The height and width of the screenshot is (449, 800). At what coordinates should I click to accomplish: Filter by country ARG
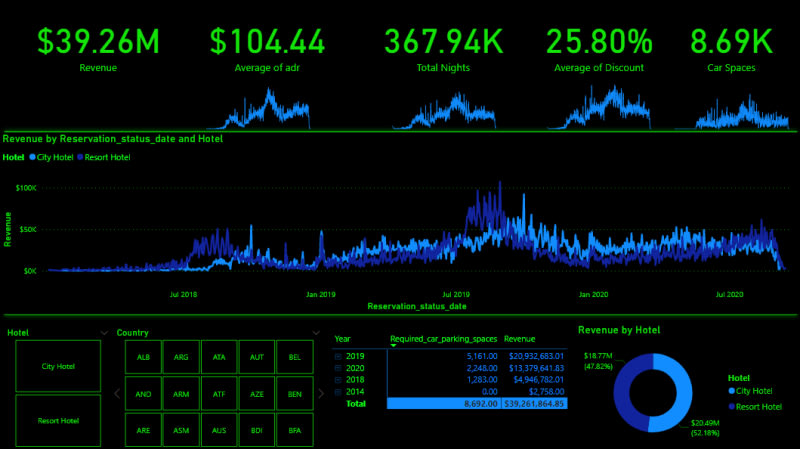coord(181,357)
